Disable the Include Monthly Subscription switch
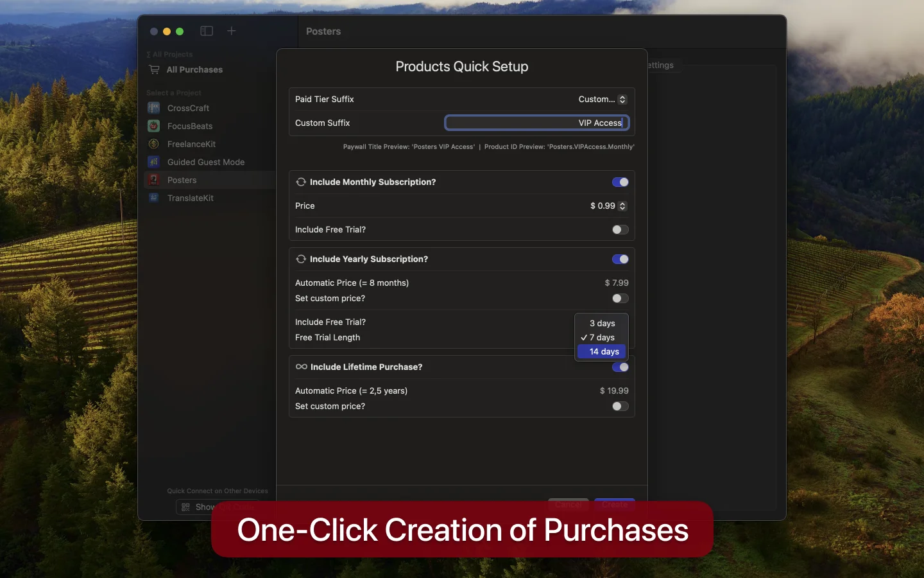924x578 pixels. click(x=620, y=182)
